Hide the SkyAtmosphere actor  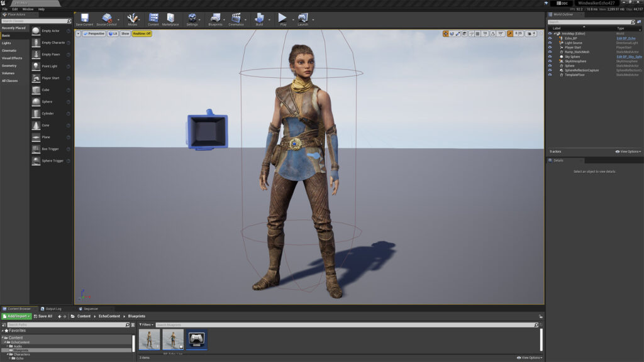(550, 61)
